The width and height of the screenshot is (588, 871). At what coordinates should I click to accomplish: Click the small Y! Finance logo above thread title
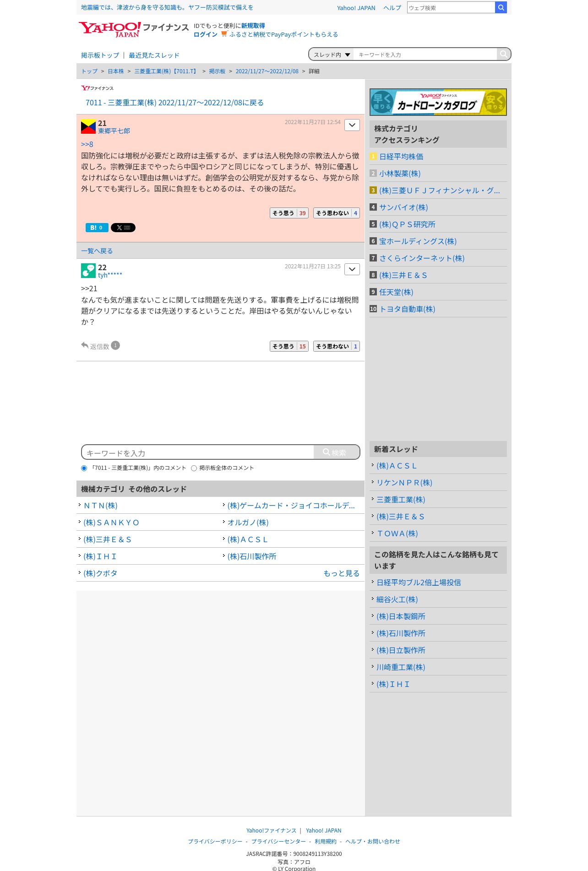coord(97,88)
